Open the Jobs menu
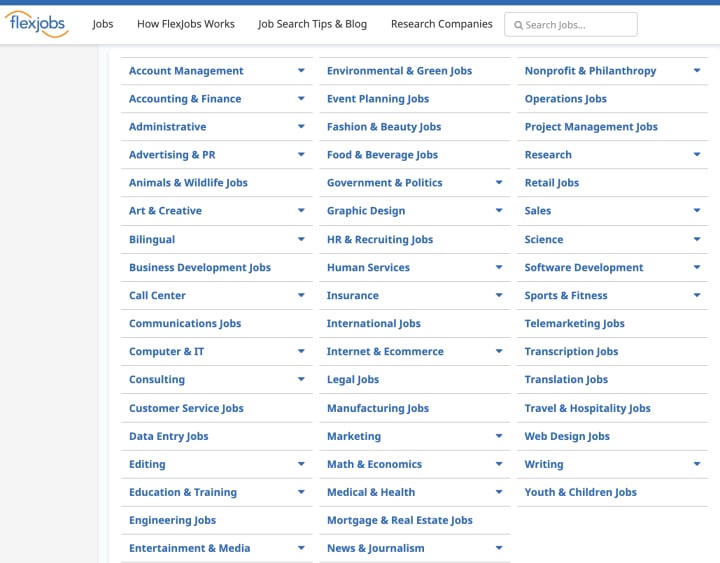 pos(102,24)
